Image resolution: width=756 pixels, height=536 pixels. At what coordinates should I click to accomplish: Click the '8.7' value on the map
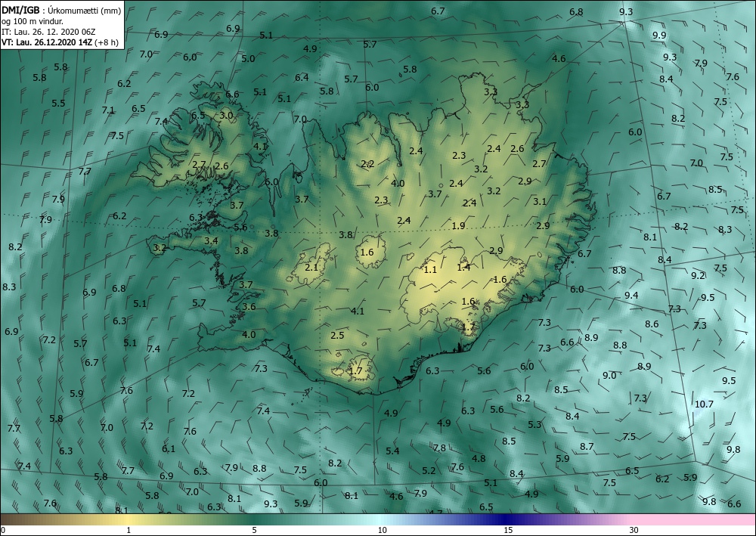[x=587, y=446]
